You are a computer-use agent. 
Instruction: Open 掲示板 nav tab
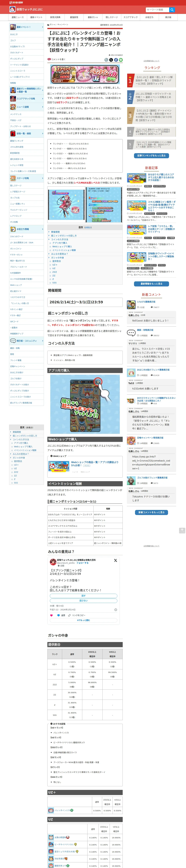tap(168, 17)
